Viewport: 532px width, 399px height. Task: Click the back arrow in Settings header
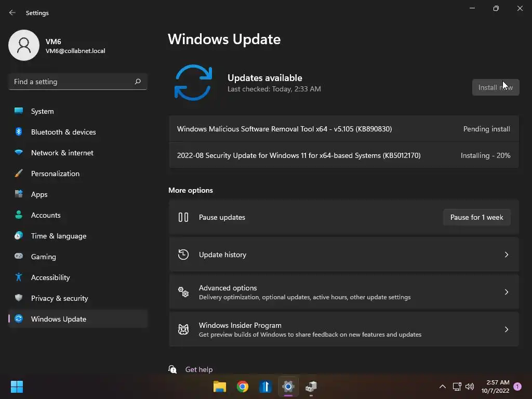[x=12, y=12]
